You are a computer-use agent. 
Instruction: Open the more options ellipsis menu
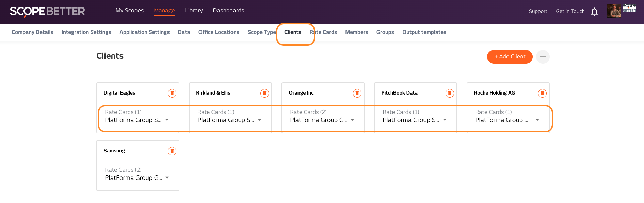click(543, 57)
